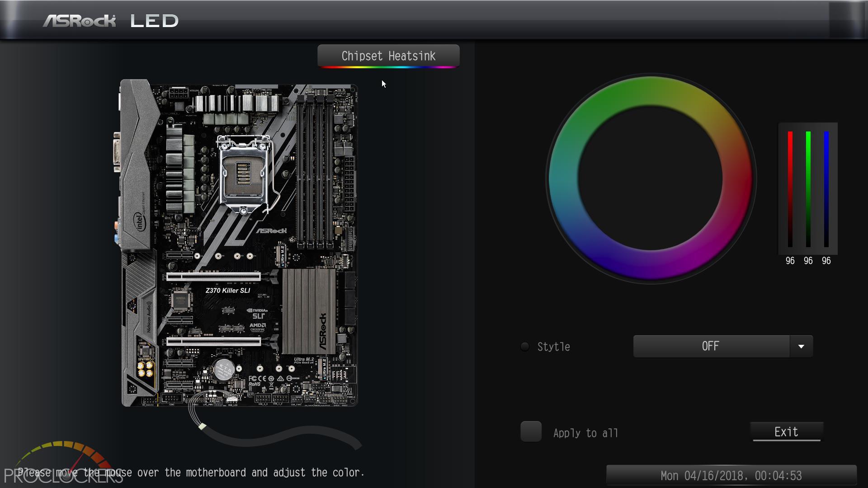
Task: Check the Apply to all box
Action: pyautogui.click(x=531, y=432)
